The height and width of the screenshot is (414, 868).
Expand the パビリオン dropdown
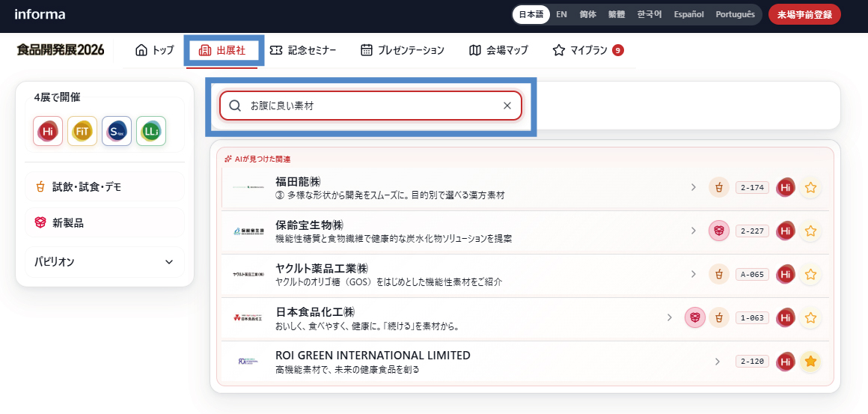105,262
